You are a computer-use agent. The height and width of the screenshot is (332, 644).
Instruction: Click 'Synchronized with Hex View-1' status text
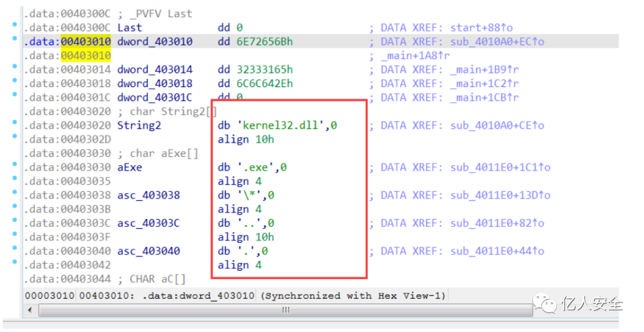pos(353,296)
